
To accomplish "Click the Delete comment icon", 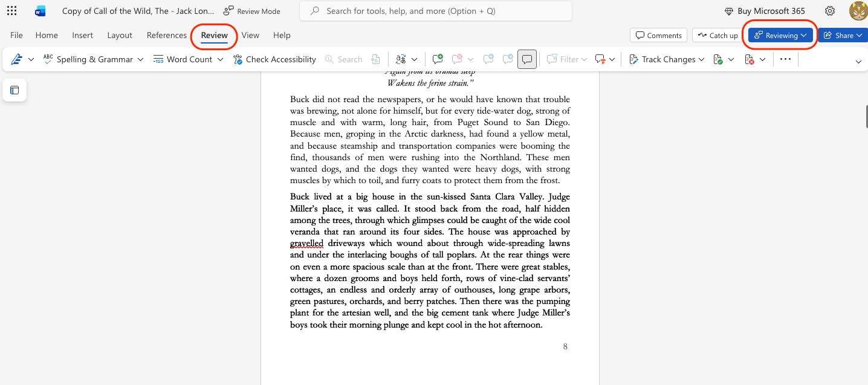I will coord(458,59).
